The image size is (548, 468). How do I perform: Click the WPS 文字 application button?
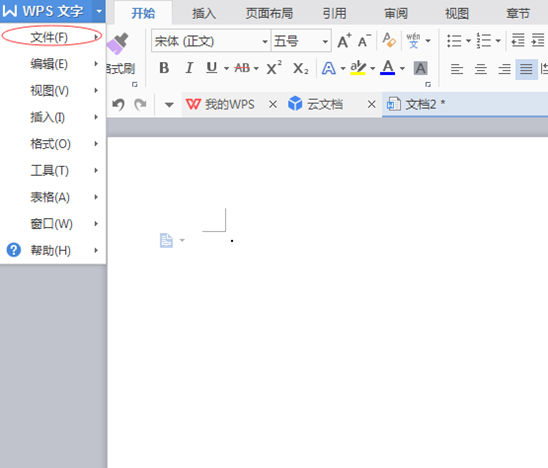(x=46, y=12)
